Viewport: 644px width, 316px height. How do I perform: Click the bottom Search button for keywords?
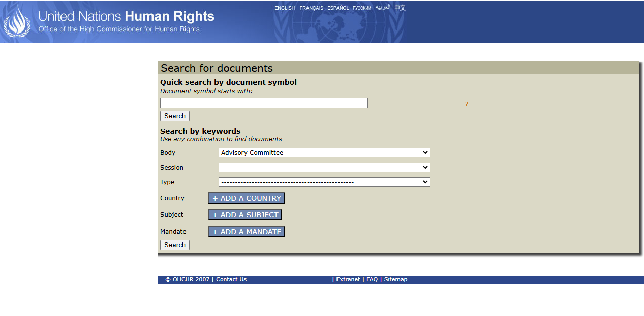coord(174,245)
